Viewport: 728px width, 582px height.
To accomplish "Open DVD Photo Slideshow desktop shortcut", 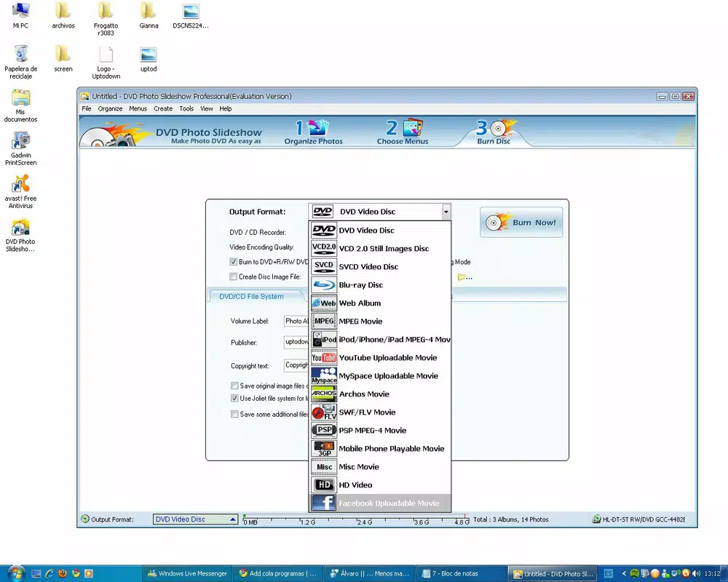I will [20, 235].
